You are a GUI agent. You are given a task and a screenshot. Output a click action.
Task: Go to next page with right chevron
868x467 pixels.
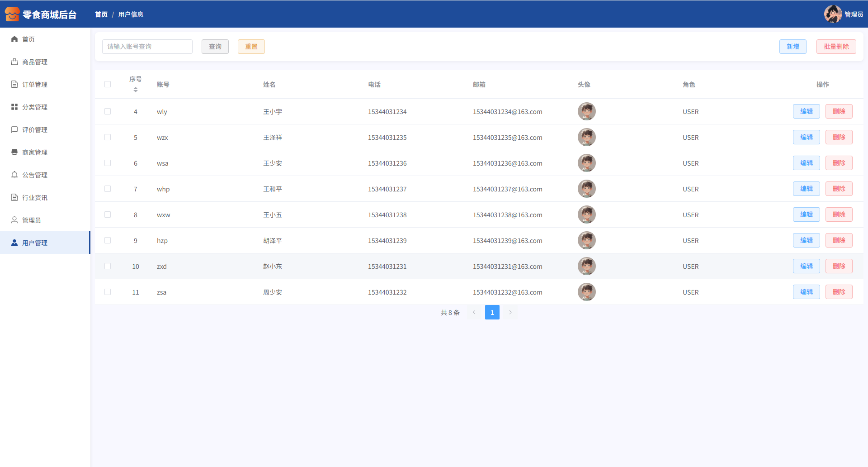click(510, 312)
